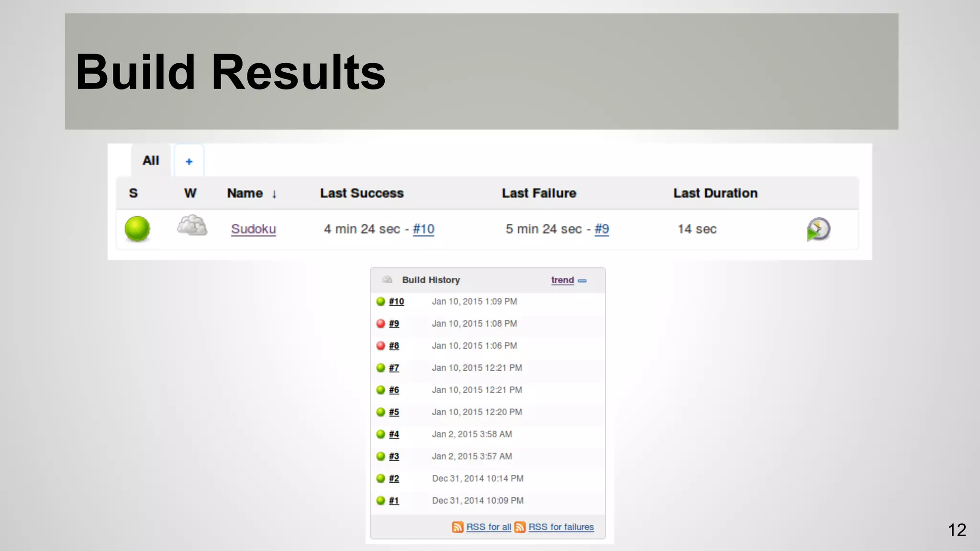Click the date 'Jan 10, 2015 12:20 PM'
The image size is (980, 551).
477,412
